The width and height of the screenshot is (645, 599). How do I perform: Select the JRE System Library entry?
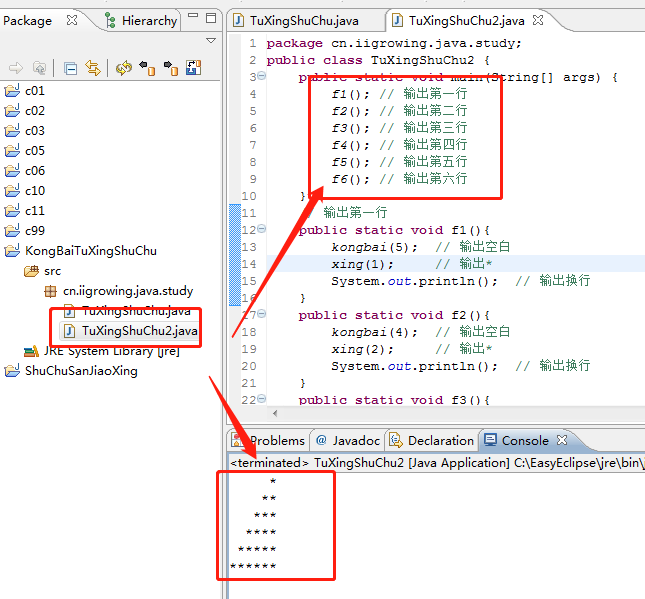pyautogui.click(x=102, y=351)
